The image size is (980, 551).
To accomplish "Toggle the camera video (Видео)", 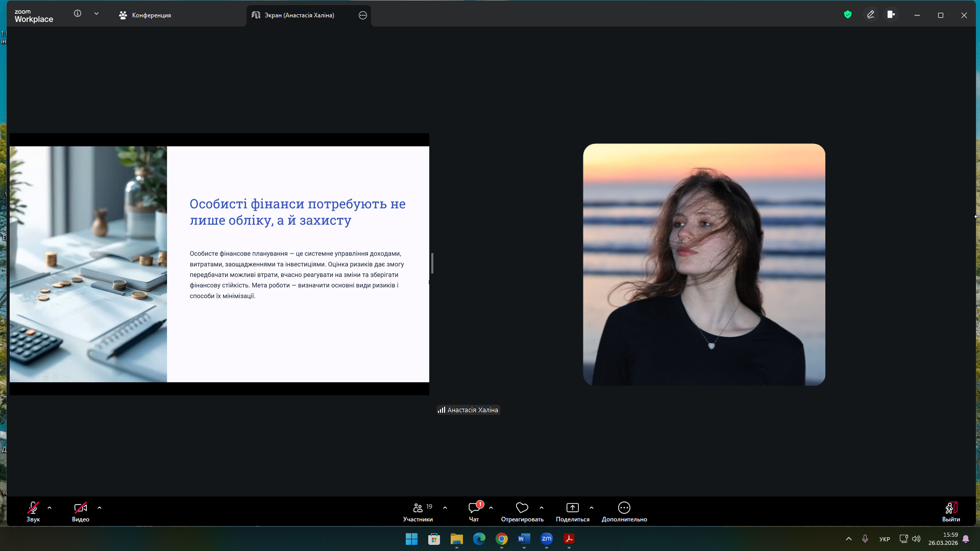I will (81, 508).
